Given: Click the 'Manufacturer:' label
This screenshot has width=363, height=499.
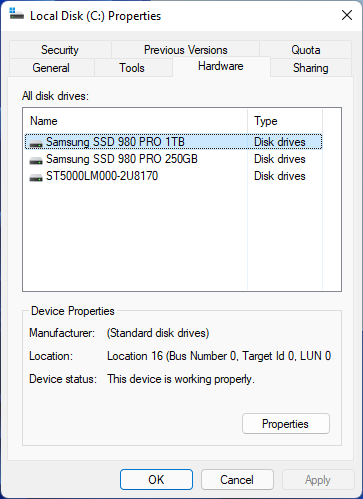Looking at the screenshot, I should coord(62,333).
